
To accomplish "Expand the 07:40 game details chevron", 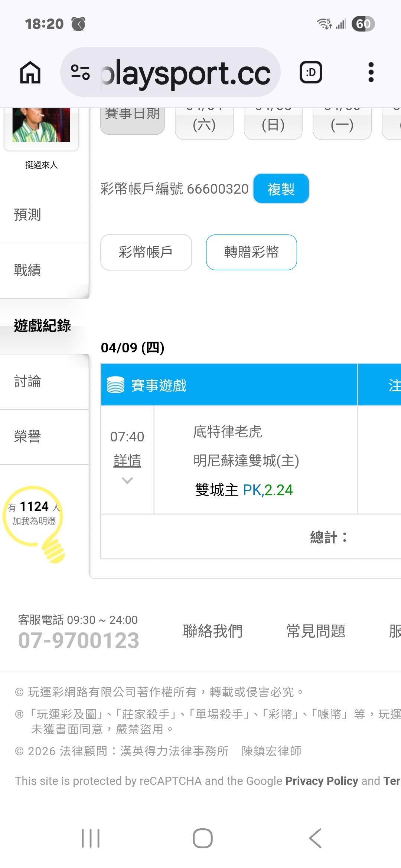I will coord(127,481).
